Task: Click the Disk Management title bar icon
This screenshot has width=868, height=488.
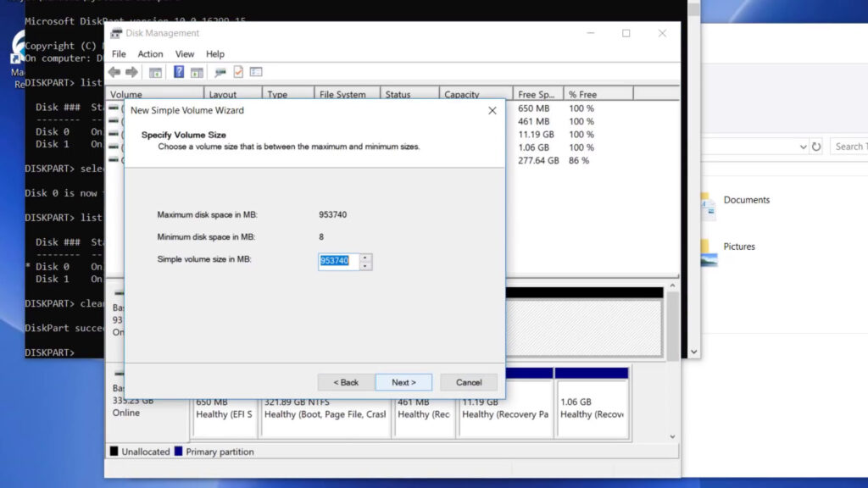Action: (115, 33)
